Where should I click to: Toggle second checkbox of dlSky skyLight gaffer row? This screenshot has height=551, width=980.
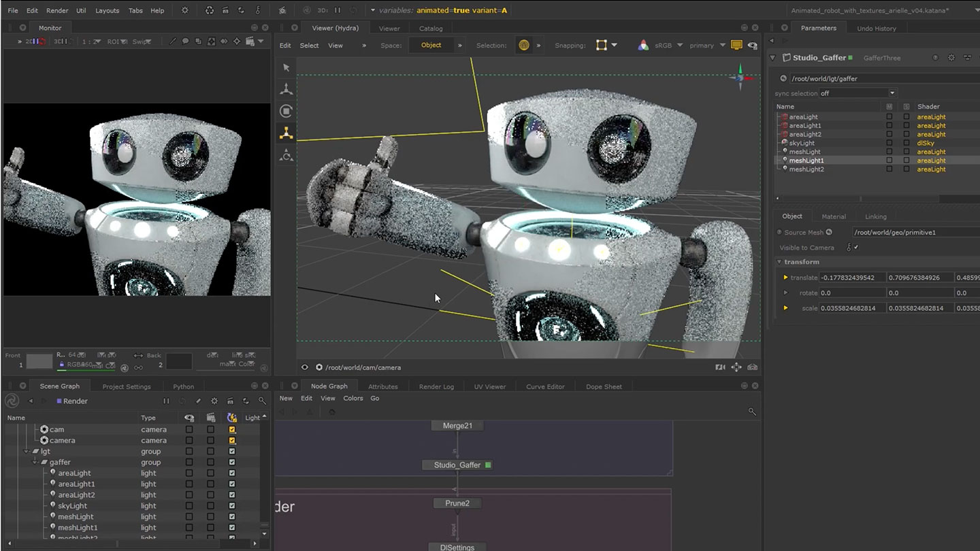pos(906,144)
